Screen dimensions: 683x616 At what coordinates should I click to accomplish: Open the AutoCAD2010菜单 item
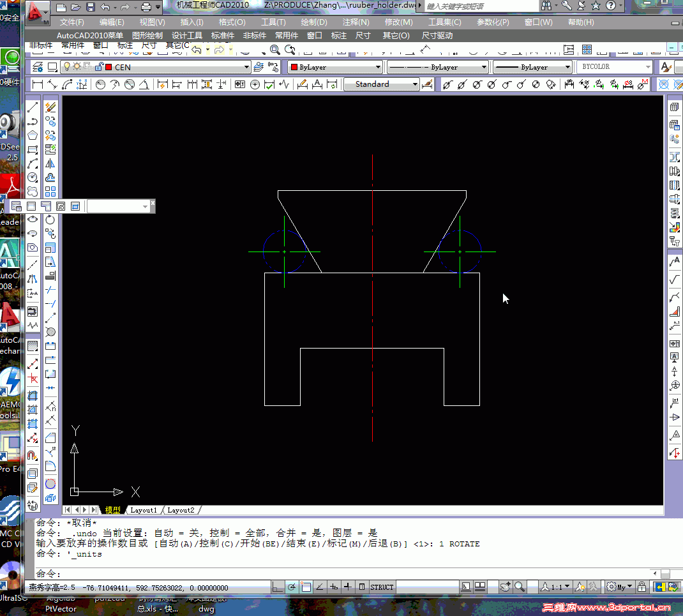coord(90,36)
